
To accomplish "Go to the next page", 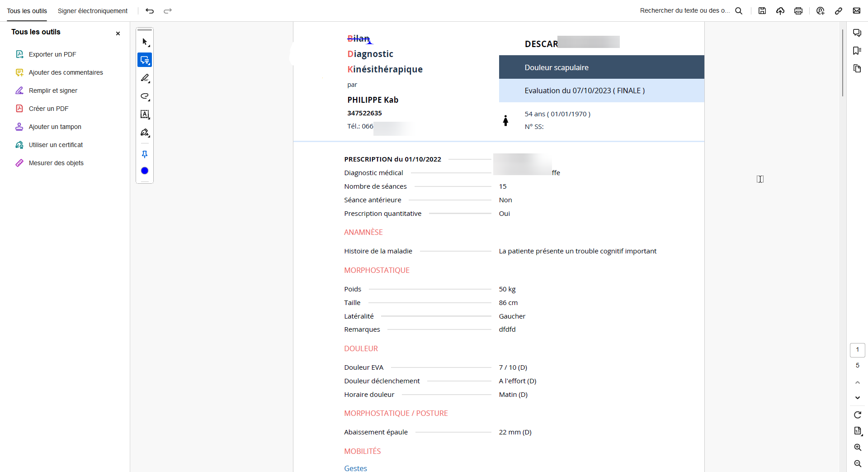I will pyautogui.click(x=858, y=398).
